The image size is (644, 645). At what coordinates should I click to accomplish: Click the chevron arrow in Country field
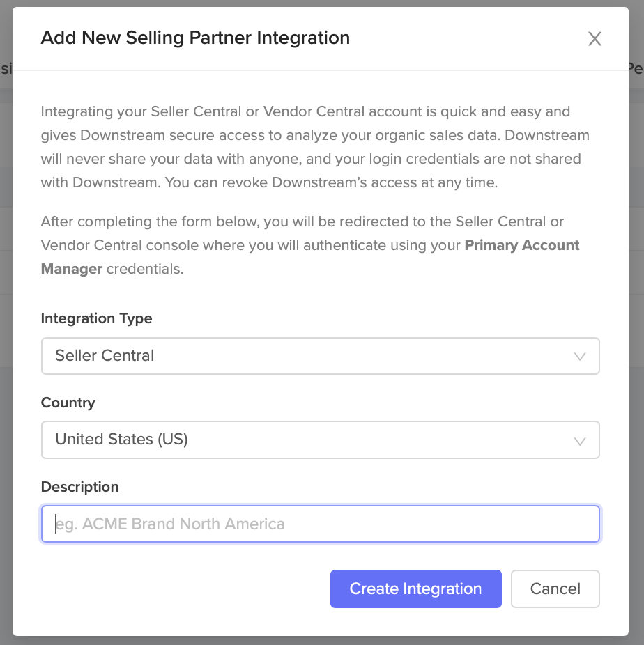pyautogui.click(x=579, y=441)
